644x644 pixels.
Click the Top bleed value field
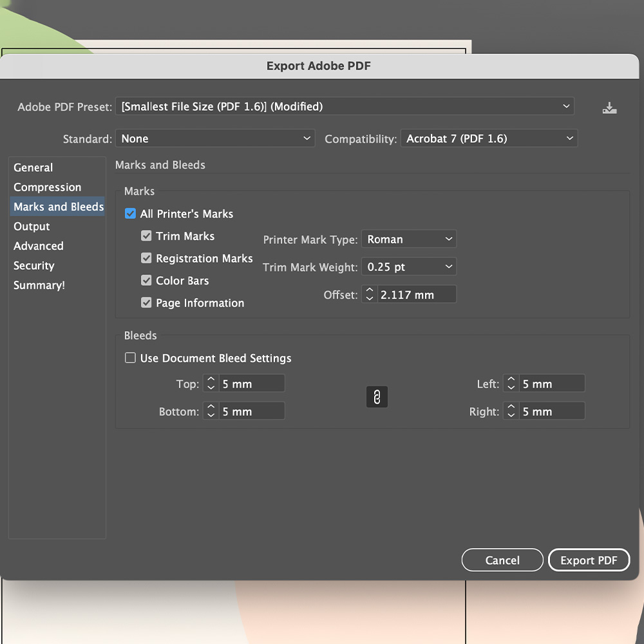click(x=251, y=383)
